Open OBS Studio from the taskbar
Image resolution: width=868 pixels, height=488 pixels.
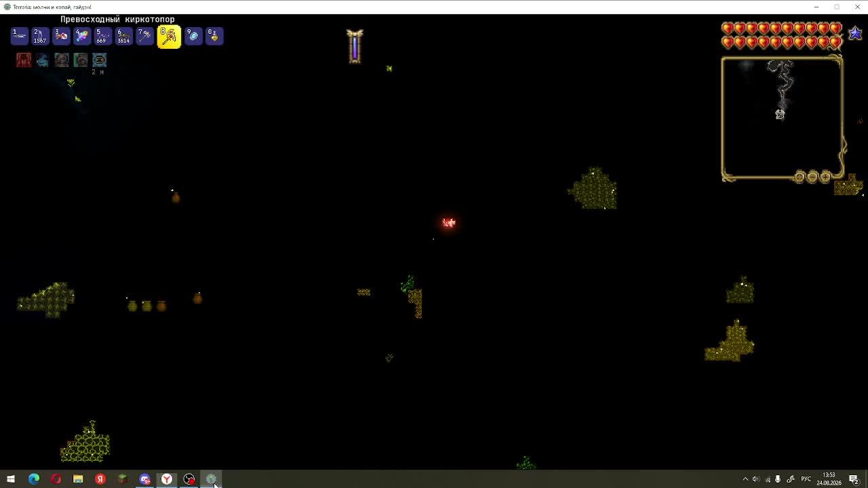click(189, 479)
